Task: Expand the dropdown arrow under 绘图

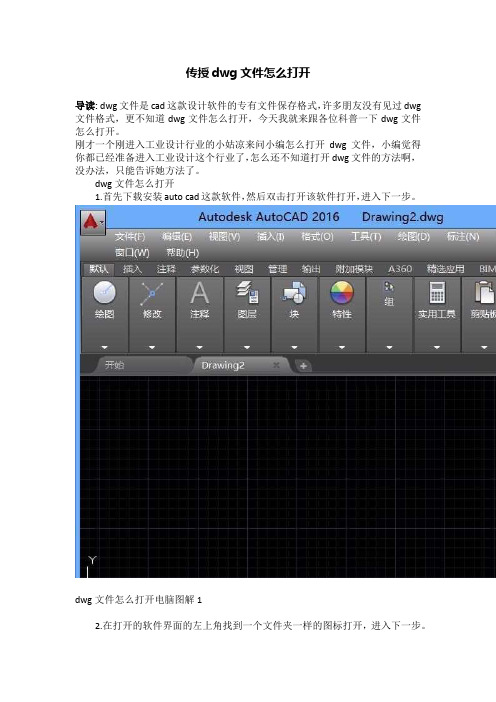Action: tap(104, 347)
